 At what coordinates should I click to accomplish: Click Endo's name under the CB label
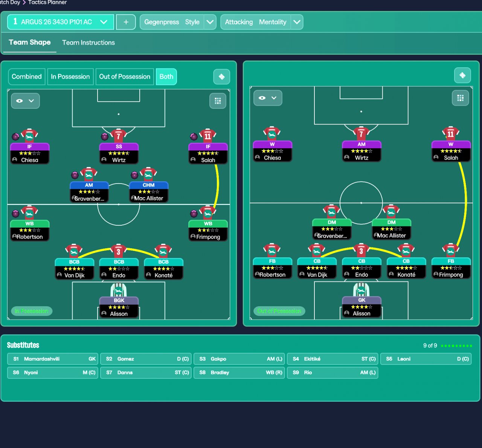(361, 275)
